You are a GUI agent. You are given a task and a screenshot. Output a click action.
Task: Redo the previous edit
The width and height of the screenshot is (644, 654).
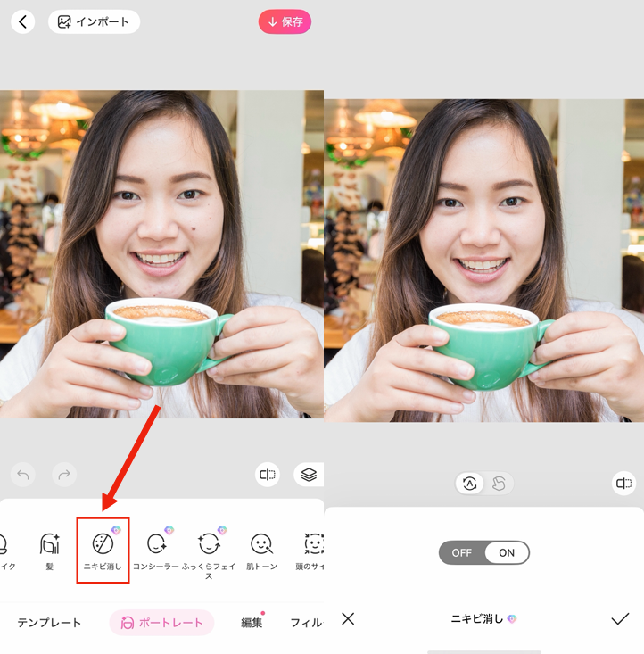tap(64, 475)
